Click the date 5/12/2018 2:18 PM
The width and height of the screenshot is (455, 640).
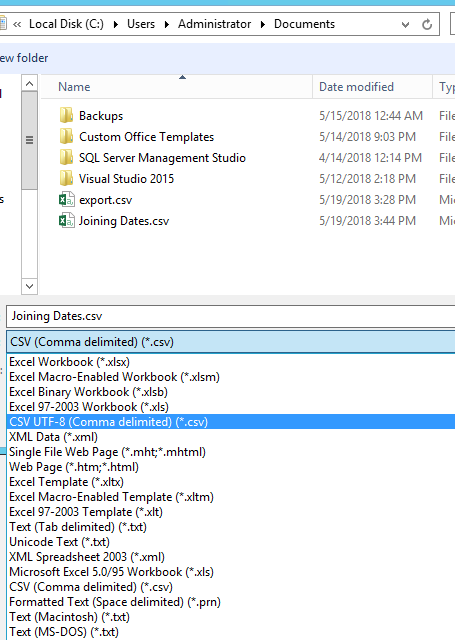tap(367, 179)
